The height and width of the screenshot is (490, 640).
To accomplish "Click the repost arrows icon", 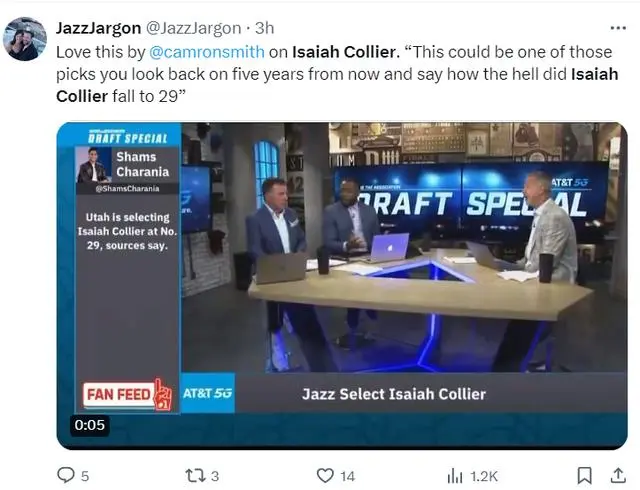I will pos(194,476).
